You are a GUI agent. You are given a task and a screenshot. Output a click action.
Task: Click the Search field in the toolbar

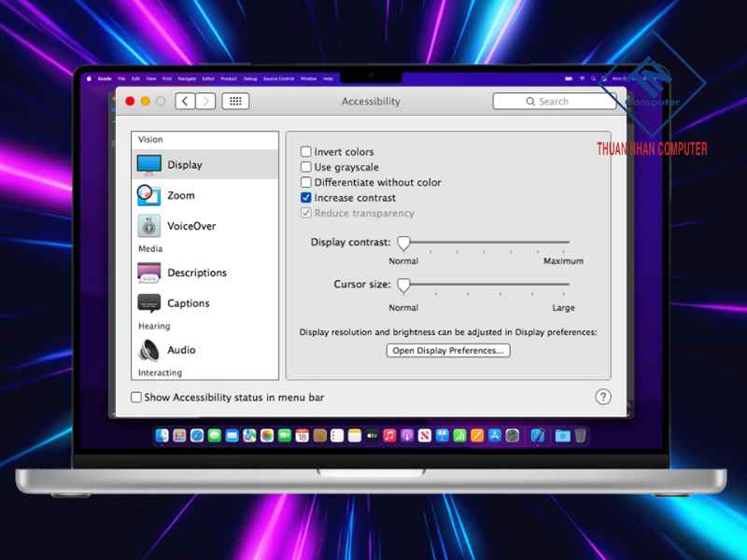(554, 101)
